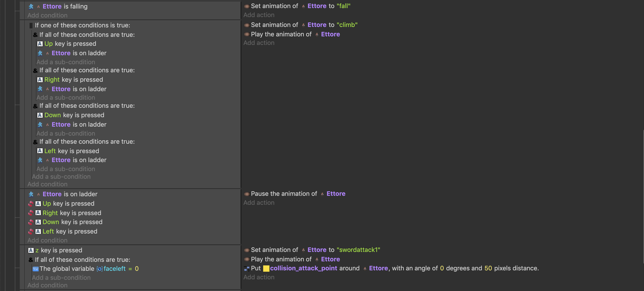The height and width of the screenshot is (291, 644).
Task: Click the AND icon above the Up key condition
Action: 35,35
